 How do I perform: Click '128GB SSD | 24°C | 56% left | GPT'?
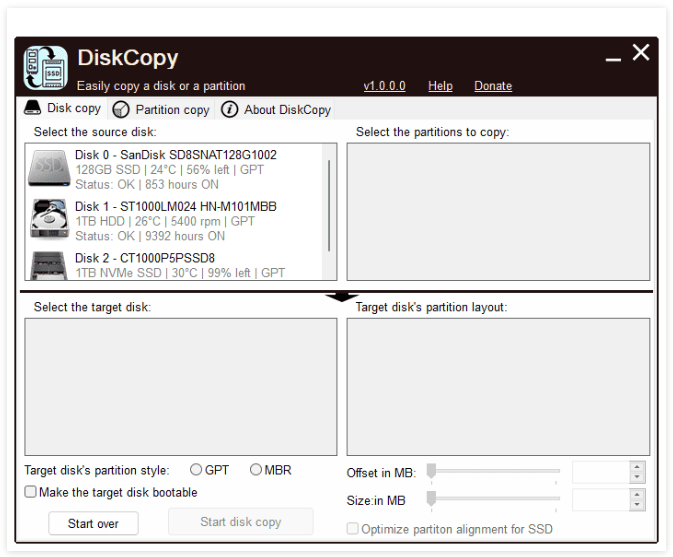pos(169,170)
